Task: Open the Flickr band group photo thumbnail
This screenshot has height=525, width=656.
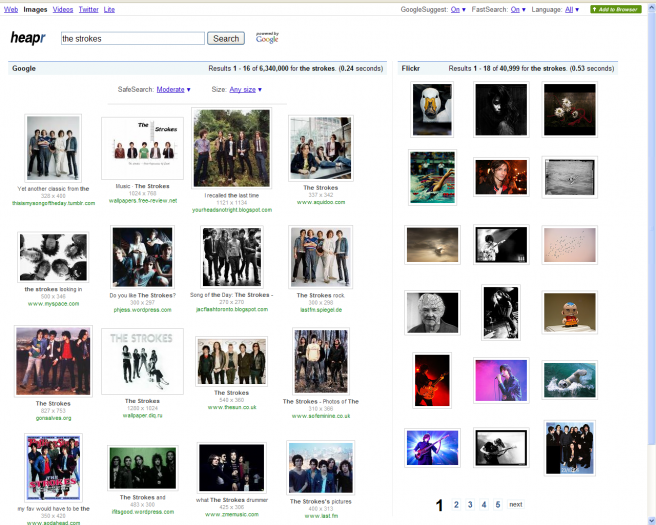Action: (569, 448)
